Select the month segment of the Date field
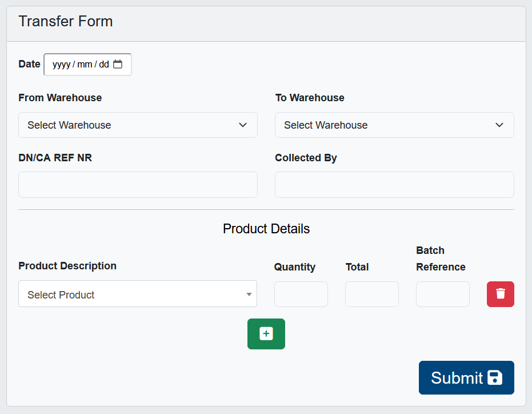This screenshot has height=414, width=532. click(85, 65)
